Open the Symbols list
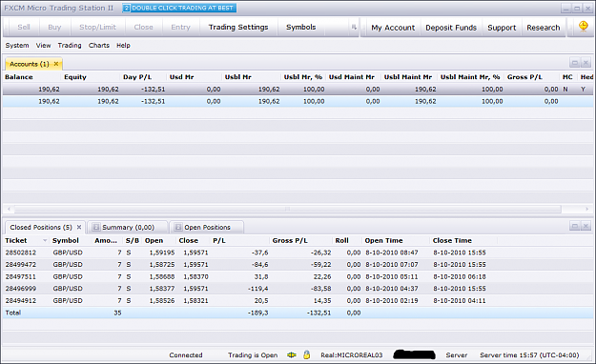The image size is (596, 364). pos(301,27)
